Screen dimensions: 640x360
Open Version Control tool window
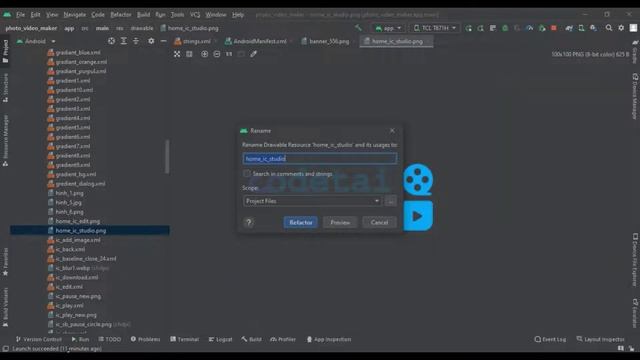tap(39, 339)
